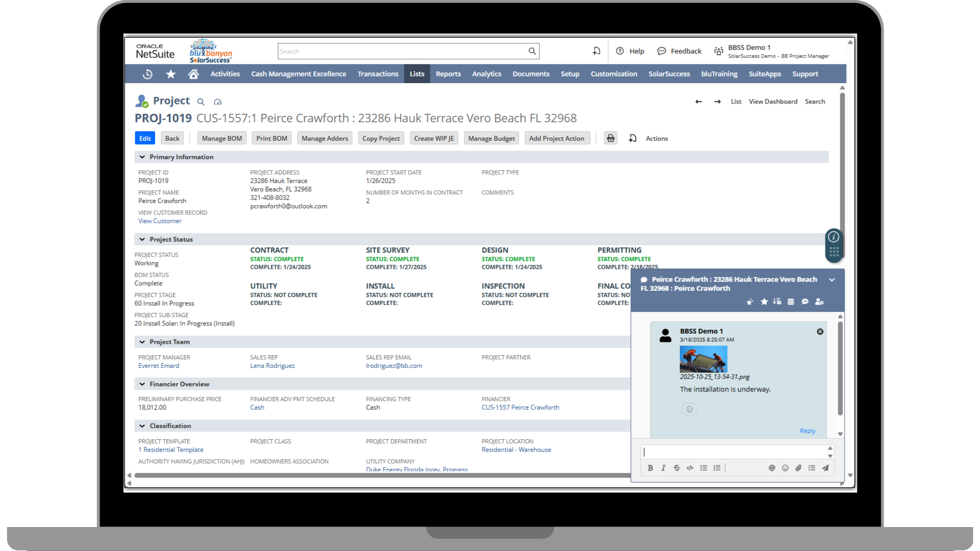Viewport: 980px width, 551px height.
Task: Click the SMS bubble icon in chat header
Action: pos(805,302)
